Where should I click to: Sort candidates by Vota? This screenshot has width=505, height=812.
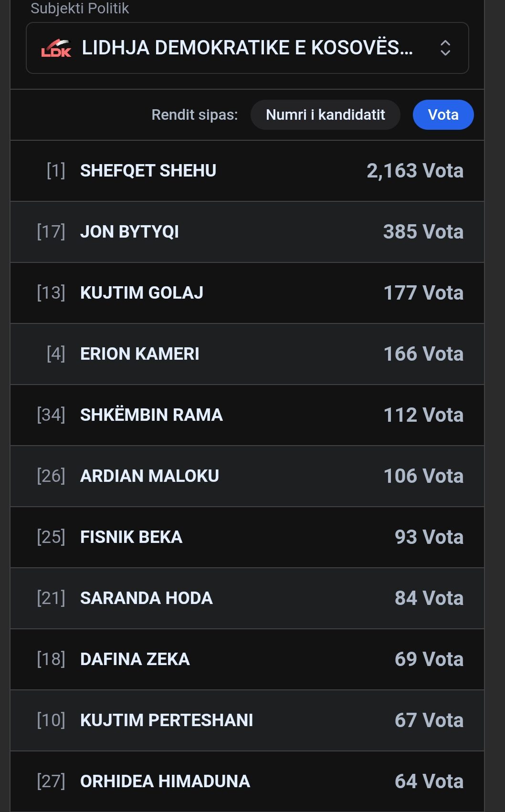443,115
